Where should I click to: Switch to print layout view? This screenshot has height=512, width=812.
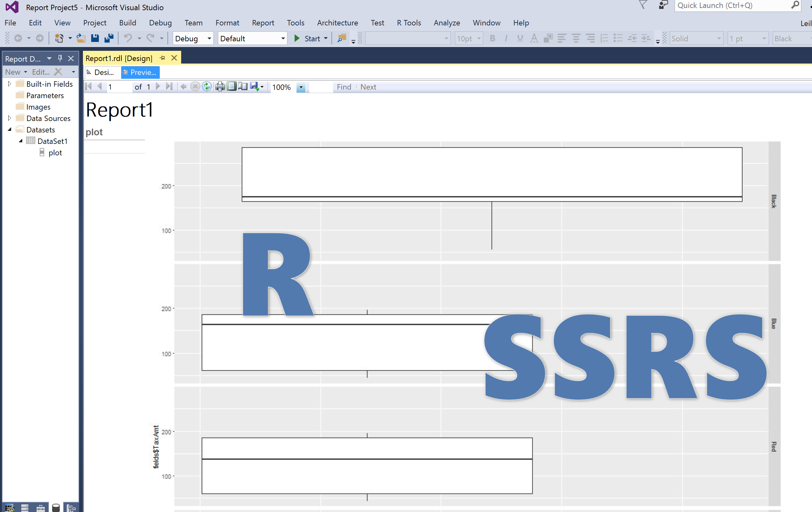(x=232, y=87)
